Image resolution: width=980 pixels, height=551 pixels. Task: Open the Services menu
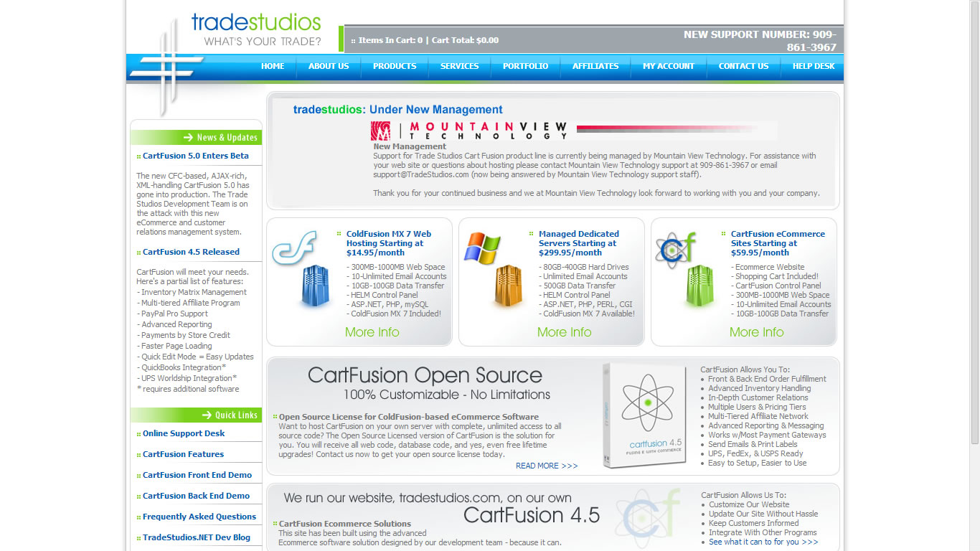coord(460,66)
